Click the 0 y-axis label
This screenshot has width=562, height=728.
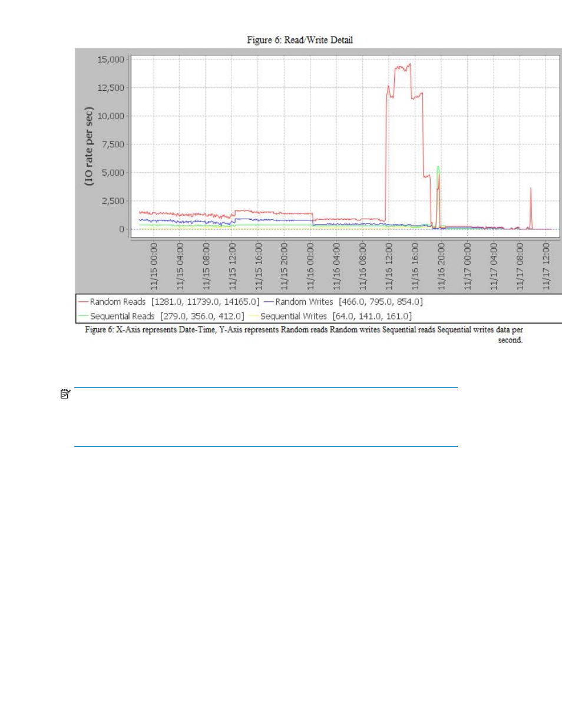pos(121,229)
